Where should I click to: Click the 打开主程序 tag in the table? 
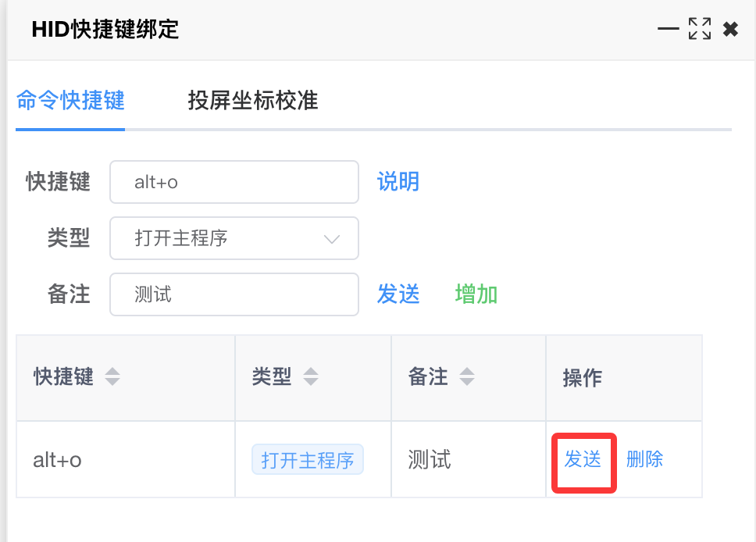(x=308, y=460)
